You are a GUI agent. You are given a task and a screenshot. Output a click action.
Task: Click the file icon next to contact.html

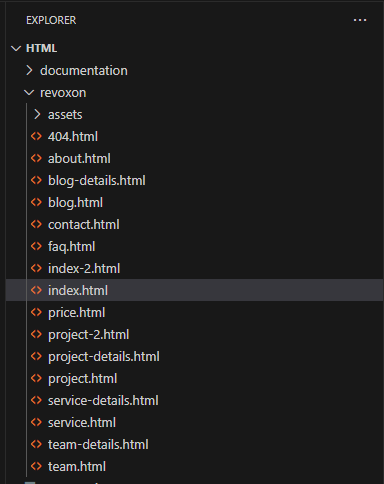(x=36, y=224)
